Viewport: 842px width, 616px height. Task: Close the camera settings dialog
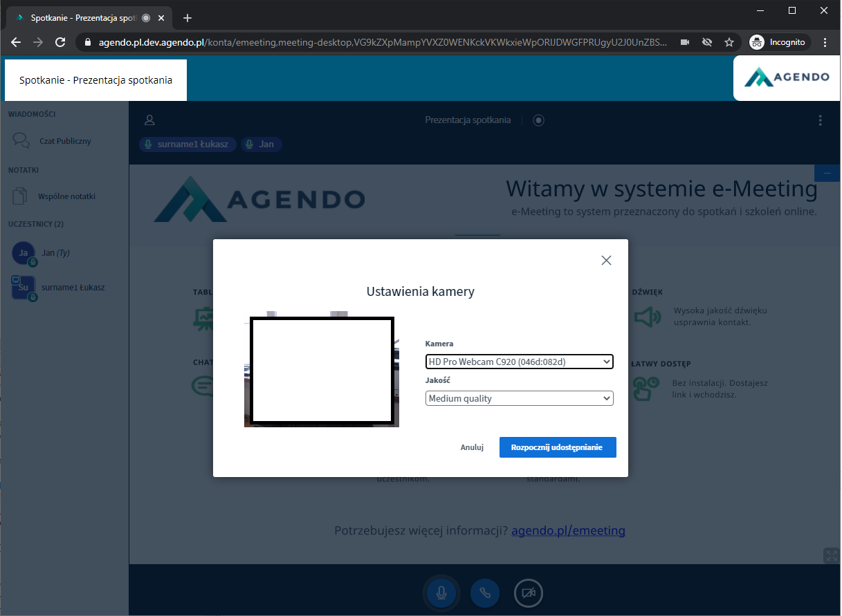coord(606,261)
